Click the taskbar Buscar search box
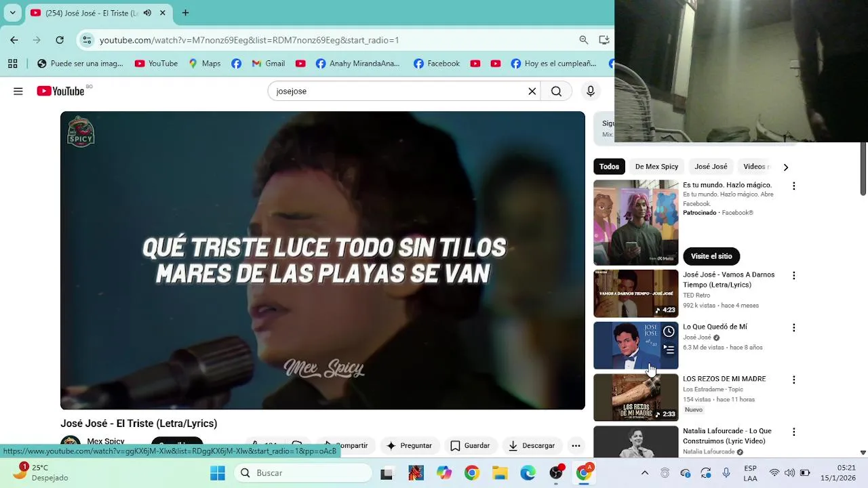Screen dimensions: 868x488 [x=303, y=473]
